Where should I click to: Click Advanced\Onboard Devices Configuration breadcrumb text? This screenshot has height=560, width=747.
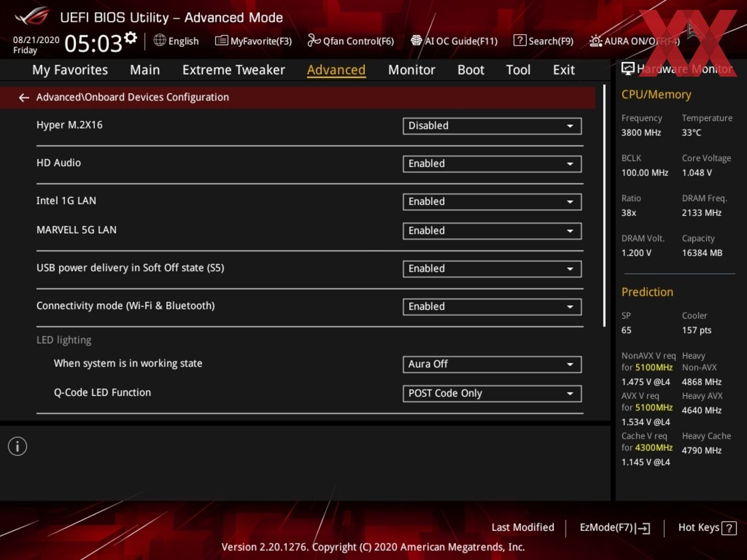pos(132,97)
